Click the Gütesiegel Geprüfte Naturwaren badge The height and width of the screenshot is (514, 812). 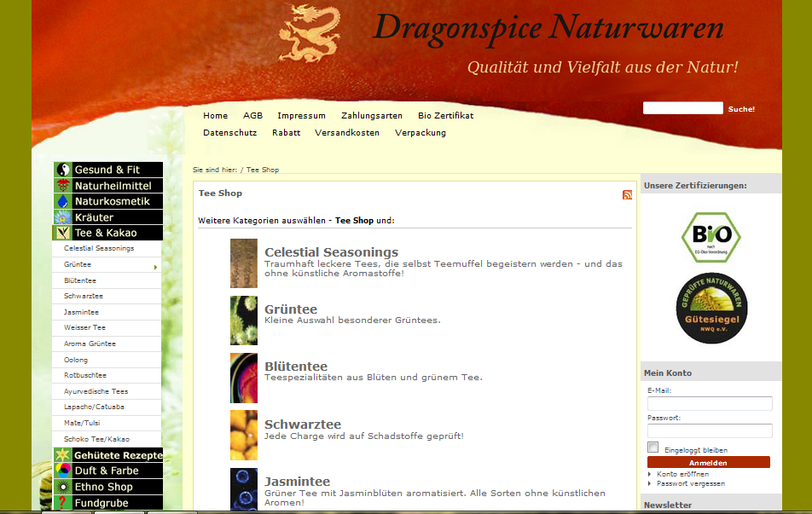click(710, 309)
